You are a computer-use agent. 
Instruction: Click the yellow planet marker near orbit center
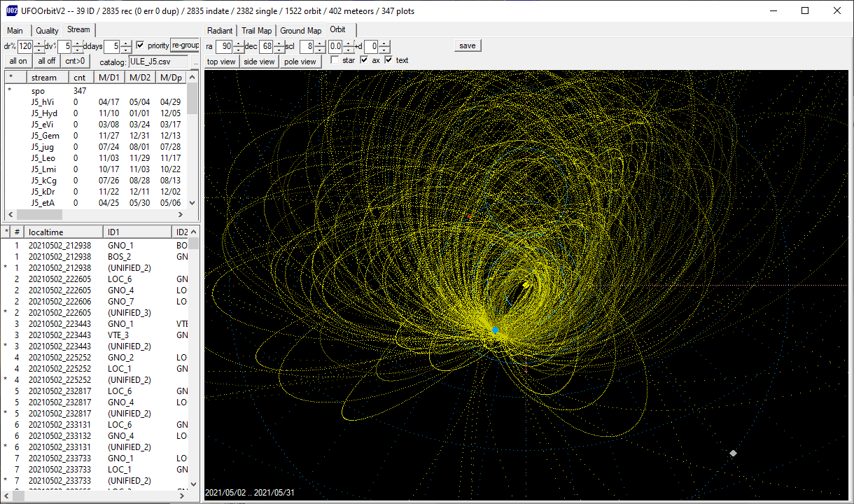pos(526,284)
